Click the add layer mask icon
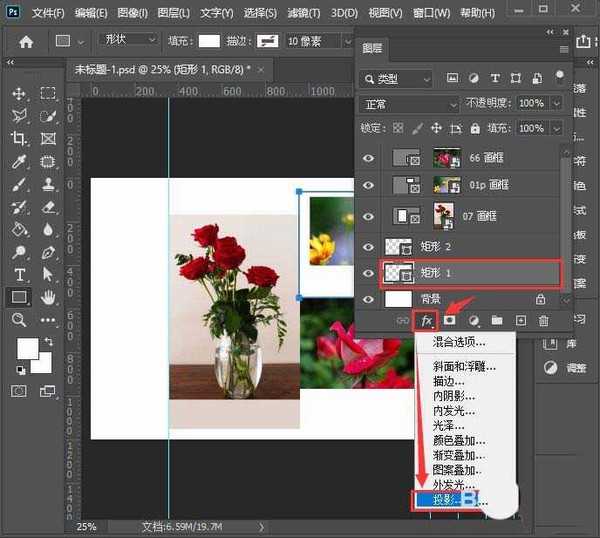 tap(450, 320)
